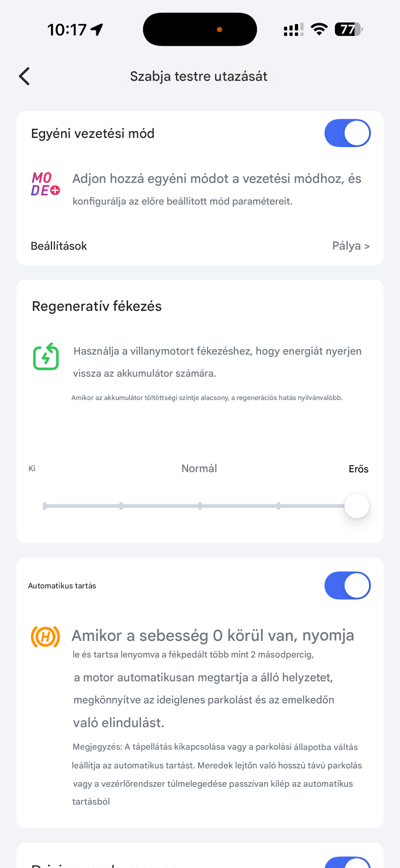Image resolution: width=400 pixels, height=868 pixels.
Task: Toggle the partially visible bottom switch
Action: (347, 863)
